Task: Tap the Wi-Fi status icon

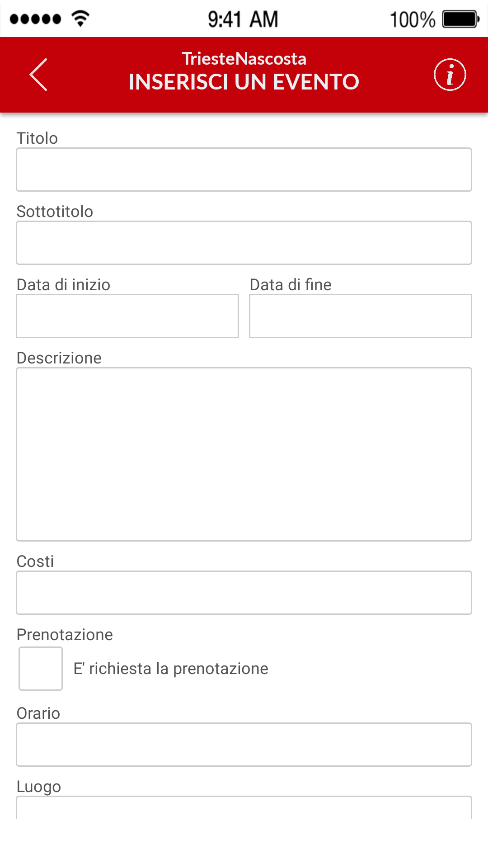Action: click(x=80, y=19)
